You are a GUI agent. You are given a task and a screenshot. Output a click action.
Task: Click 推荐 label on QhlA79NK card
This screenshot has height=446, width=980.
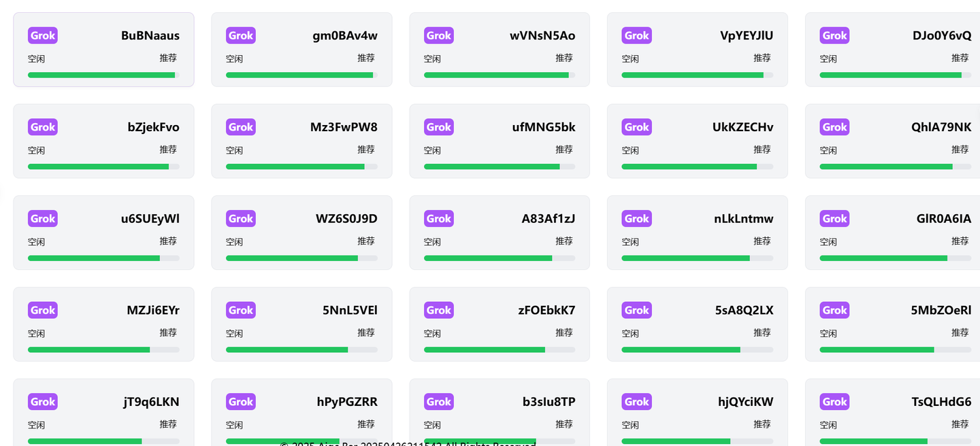pyautogui.click(x=960, y=150)
